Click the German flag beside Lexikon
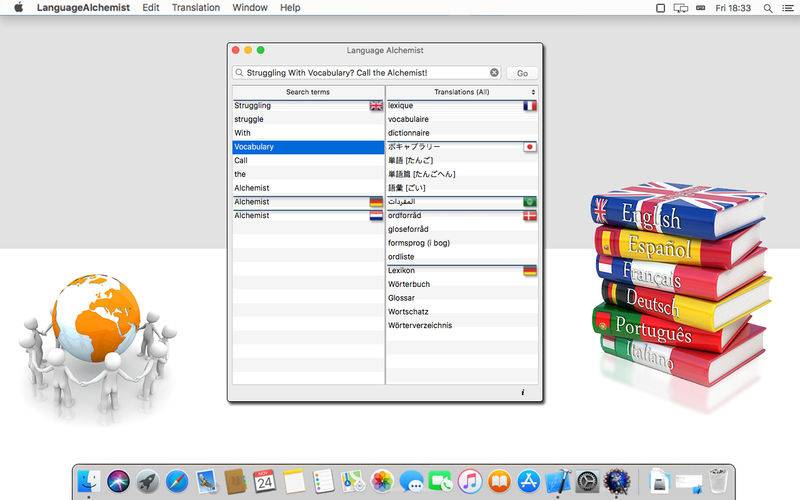This screenshot has width=800, height=500. 530,271
